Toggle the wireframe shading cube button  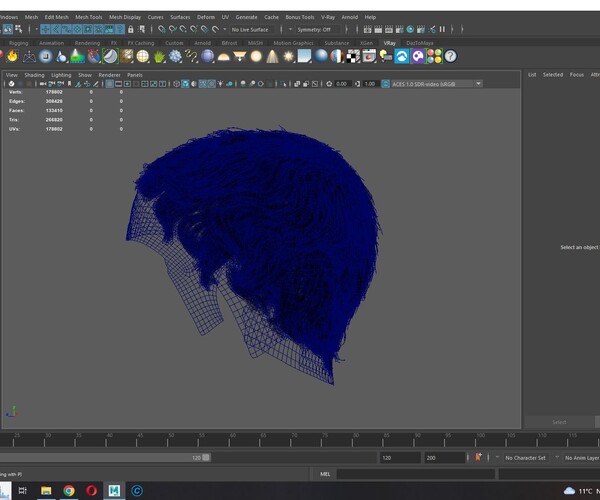(176, 84)
